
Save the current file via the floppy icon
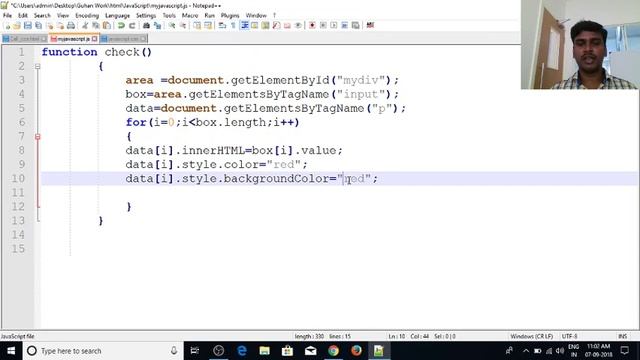click(x=28, y=26)
